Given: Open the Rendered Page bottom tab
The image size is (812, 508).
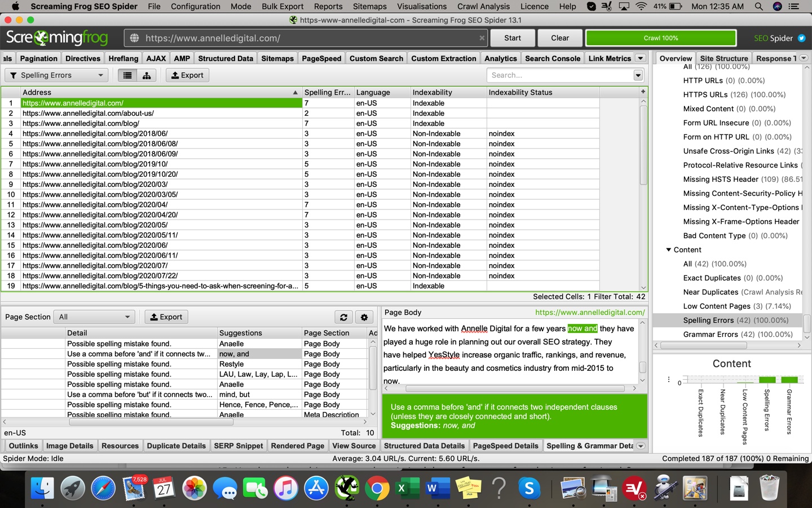Looking at the screenshot, I should tap(298, 446).
